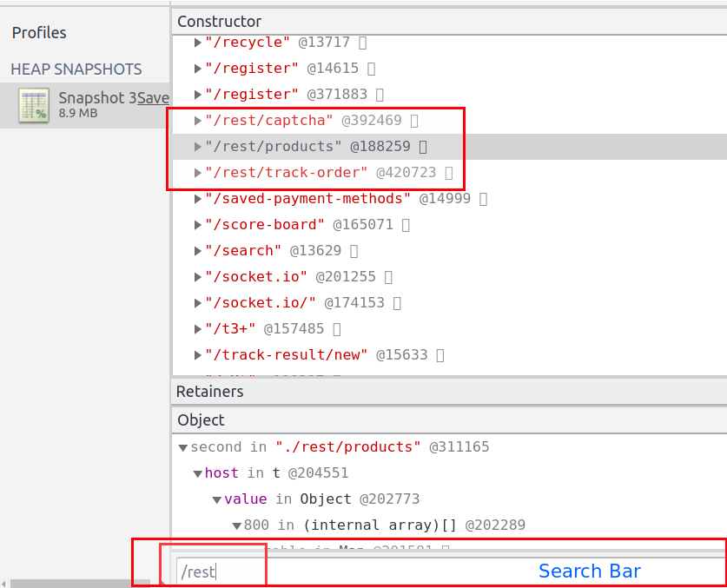727x588 pixels.
Task: Collapse the "host in t" retainer node
Action: (x=197, y=473)
